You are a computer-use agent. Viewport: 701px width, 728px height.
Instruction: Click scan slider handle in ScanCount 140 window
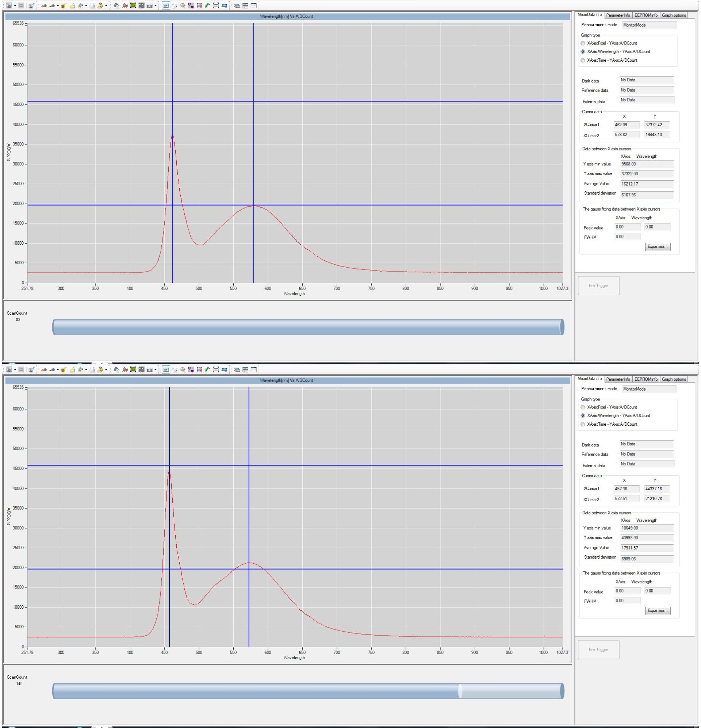pyautogui.click(x=460, y=691)
